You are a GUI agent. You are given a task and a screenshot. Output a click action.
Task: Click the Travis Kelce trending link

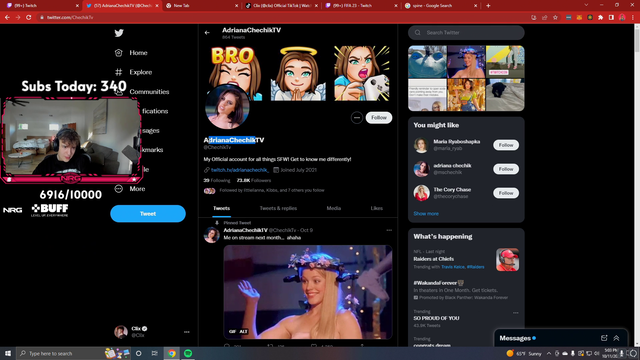[x=453, y=267]
